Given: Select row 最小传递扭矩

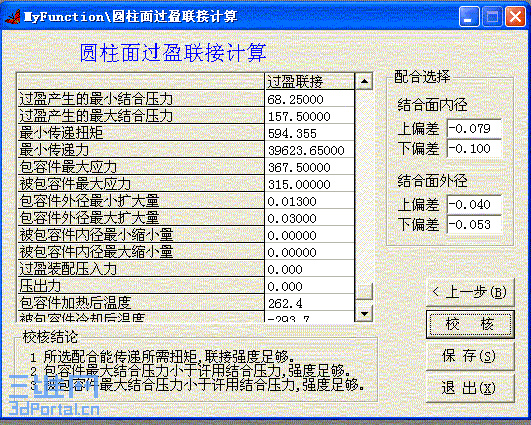Looking at the screenshot, I should tap(186, 133).
